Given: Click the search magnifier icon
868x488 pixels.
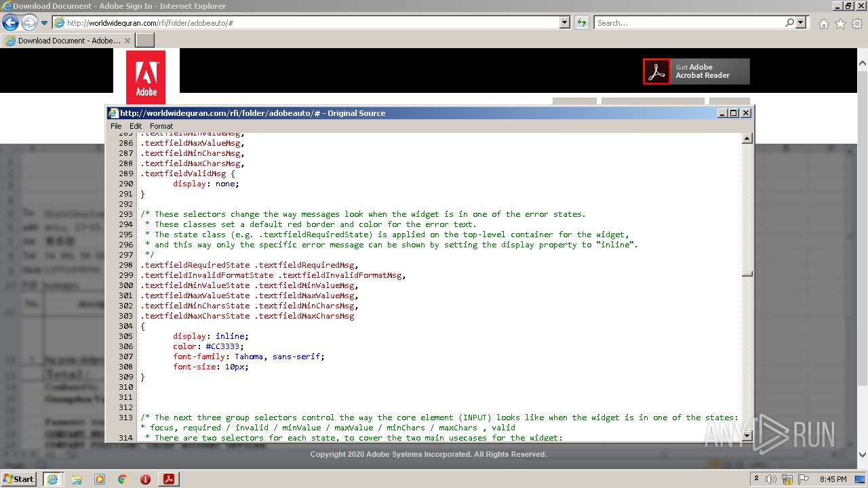Looking at the screenshot, I should pos(789,23).
